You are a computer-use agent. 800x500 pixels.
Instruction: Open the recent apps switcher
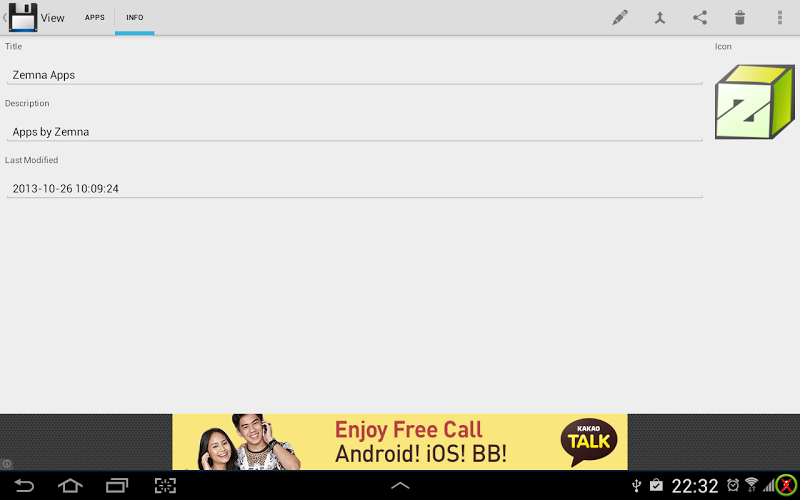117,485
